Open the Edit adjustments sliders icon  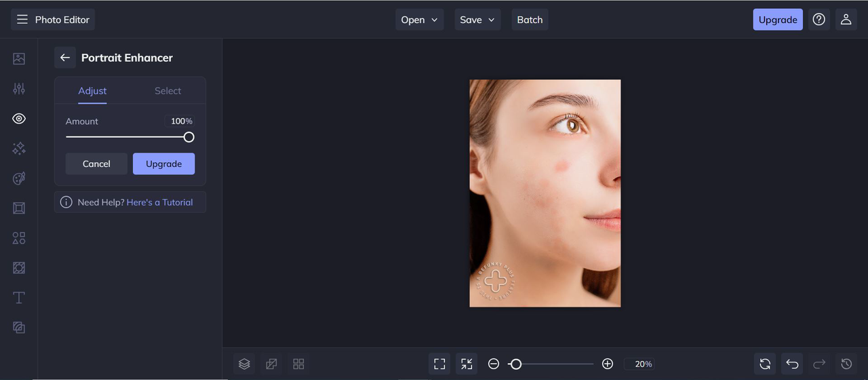click(x=19, y=89)
